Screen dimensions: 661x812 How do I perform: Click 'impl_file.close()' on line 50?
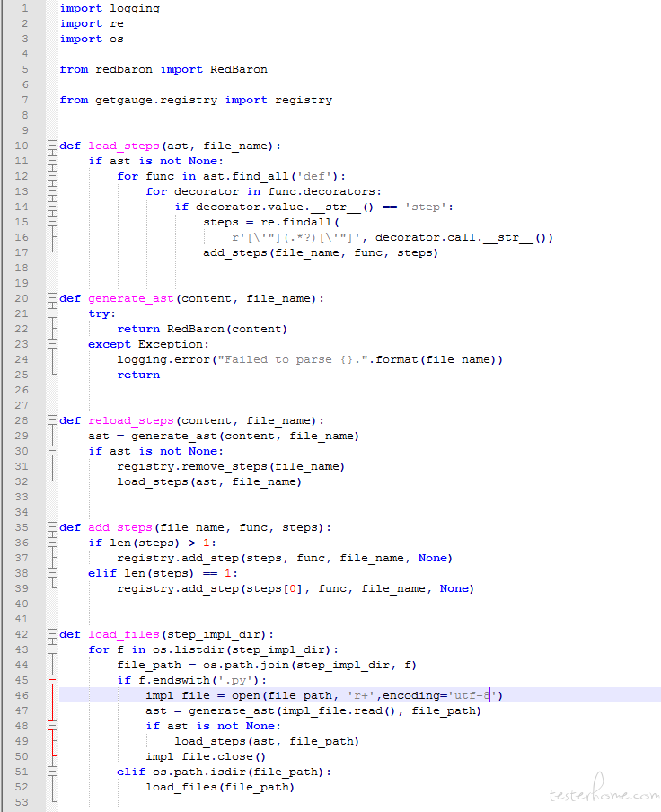[x=206, y=756]
